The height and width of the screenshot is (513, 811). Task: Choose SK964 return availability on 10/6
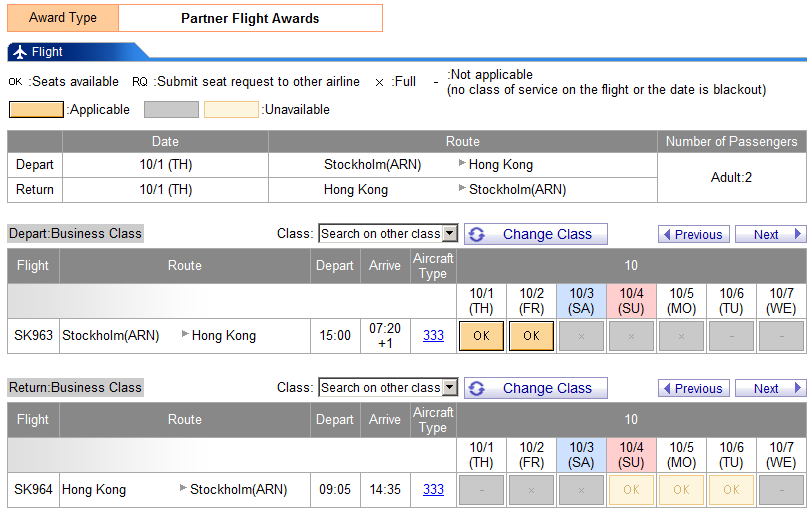[x=731, y=490]
